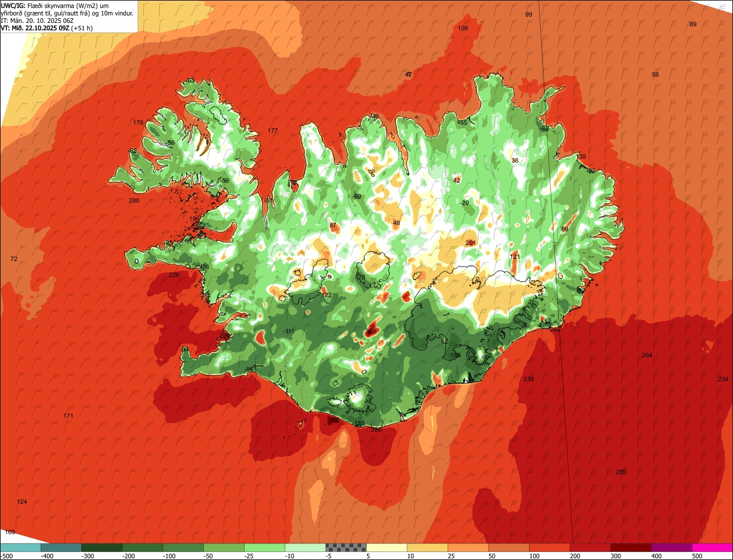Click the '300' legend tick label
Image resolution: width=733 pixels, height=560 pixels.
tap(616, 555)
